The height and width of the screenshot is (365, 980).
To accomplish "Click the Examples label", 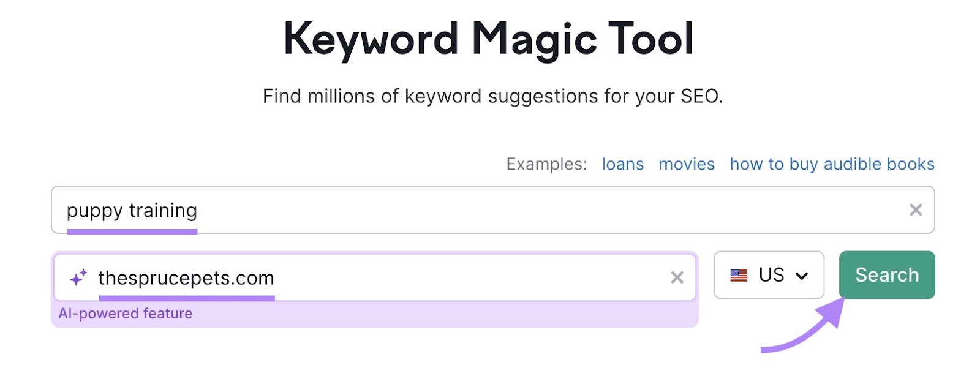I will coord(546,164).
